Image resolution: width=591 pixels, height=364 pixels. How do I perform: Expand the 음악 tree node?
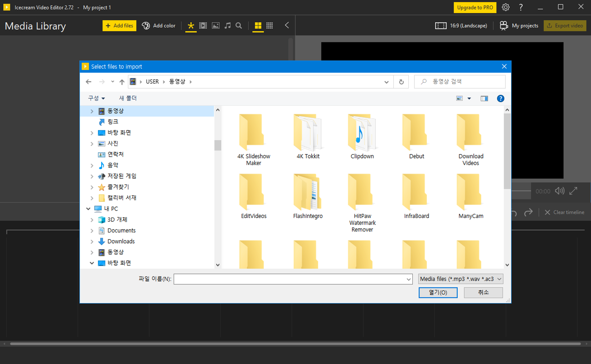[x=92, y=165]
